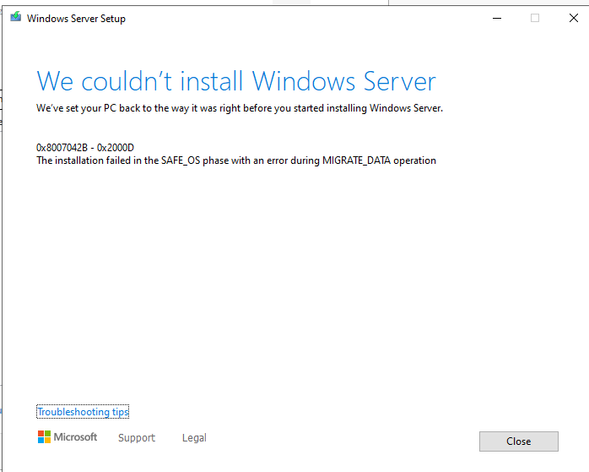Open the Legal link
Screen dimensions: 589x472
pyautogui.click(x=194, y=437)
